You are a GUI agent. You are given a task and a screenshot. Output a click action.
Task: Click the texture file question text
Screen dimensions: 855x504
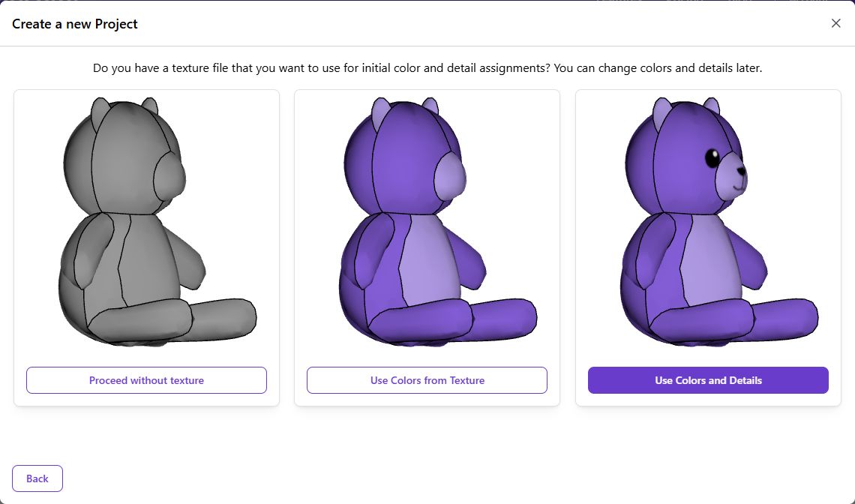[x=427, y=68]
